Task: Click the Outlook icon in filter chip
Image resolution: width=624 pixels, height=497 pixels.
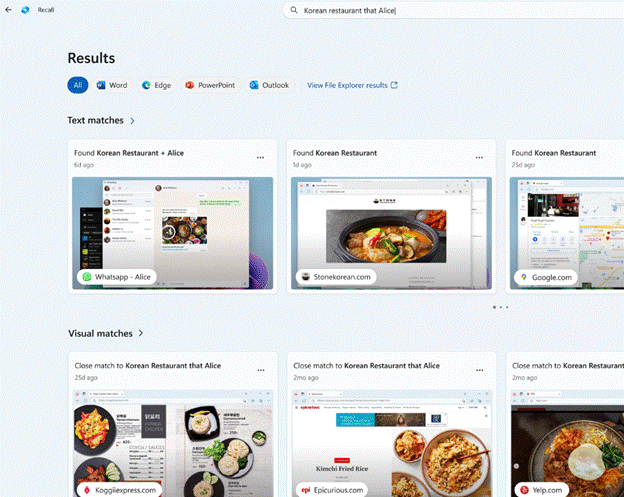Action: [x=254, y=85]
